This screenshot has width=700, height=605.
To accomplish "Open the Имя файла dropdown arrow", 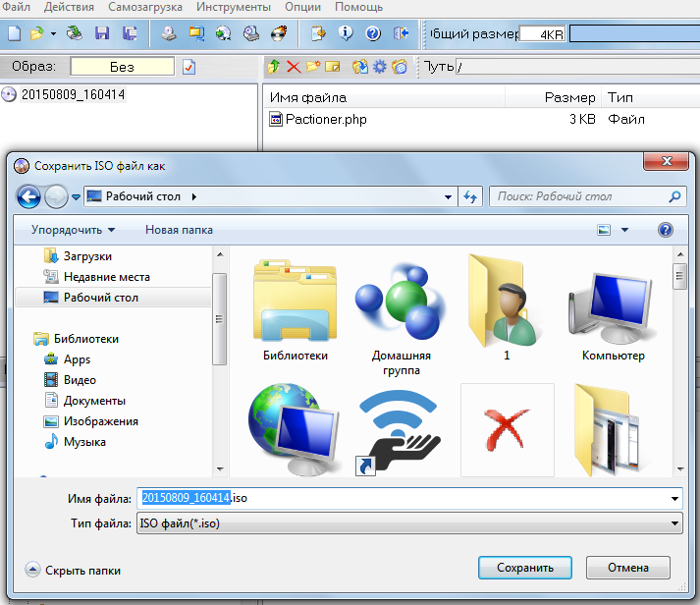I will coord(673,499).
